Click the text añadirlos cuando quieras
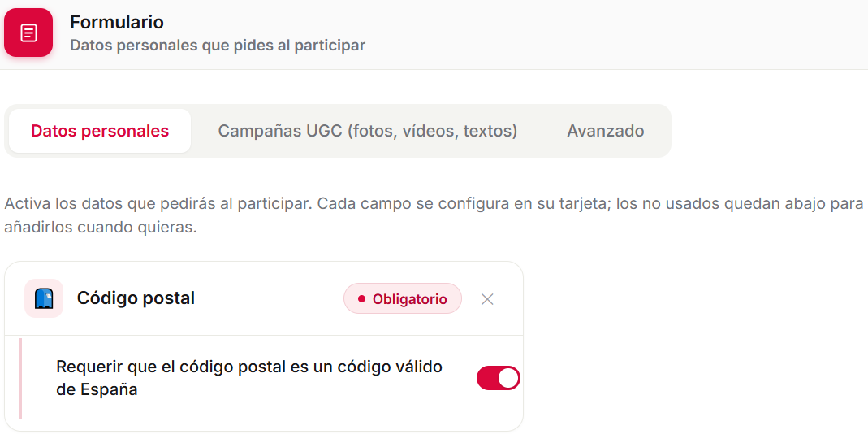The width and height of the screenshot is (868, 443). [x=101, y=228]
